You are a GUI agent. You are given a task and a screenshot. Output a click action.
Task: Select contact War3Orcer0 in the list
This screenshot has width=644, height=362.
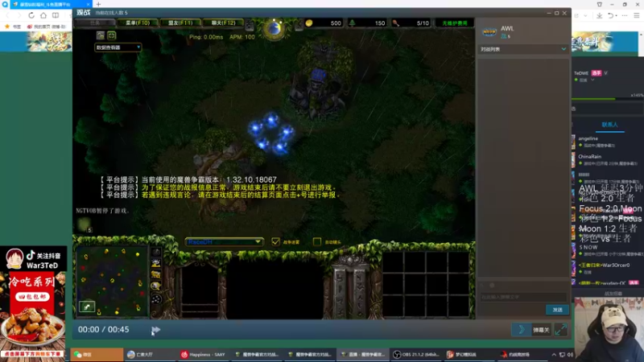point(607,268)
